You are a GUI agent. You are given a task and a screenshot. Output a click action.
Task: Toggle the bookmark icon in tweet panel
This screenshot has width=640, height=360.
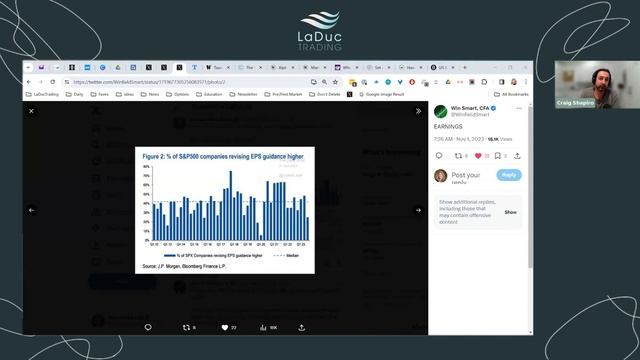(x=498, y=156)
